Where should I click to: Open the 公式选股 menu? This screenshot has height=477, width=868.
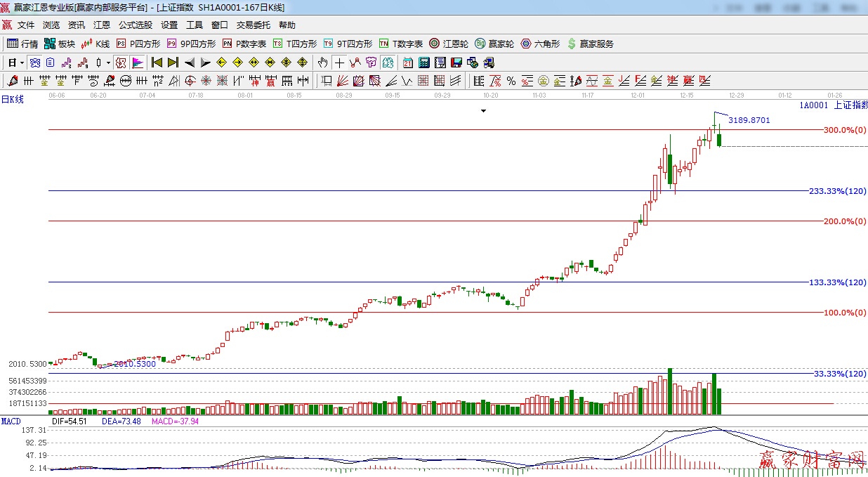(x=135, y=25)
